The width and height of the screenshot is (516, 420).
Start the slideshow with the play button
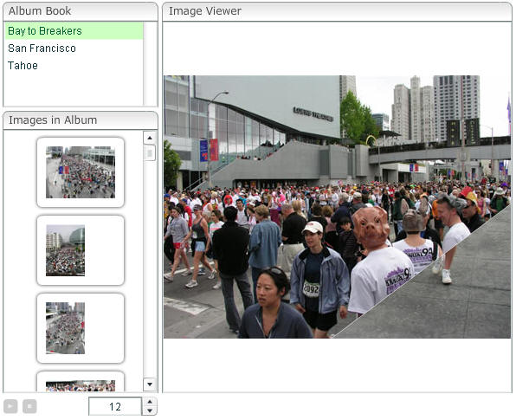[10, 406]
